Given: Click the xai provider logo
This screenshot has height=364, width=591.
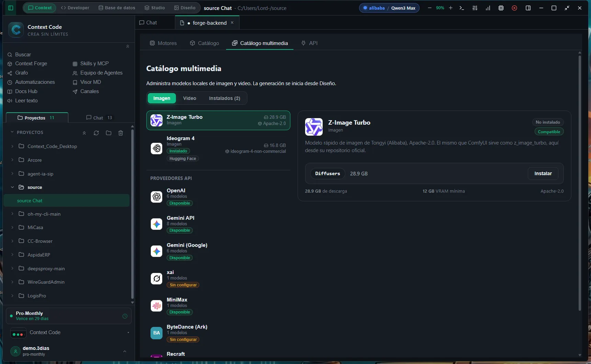Looking at the screenshot, I should pyautogui.click(x=156, y=278).
